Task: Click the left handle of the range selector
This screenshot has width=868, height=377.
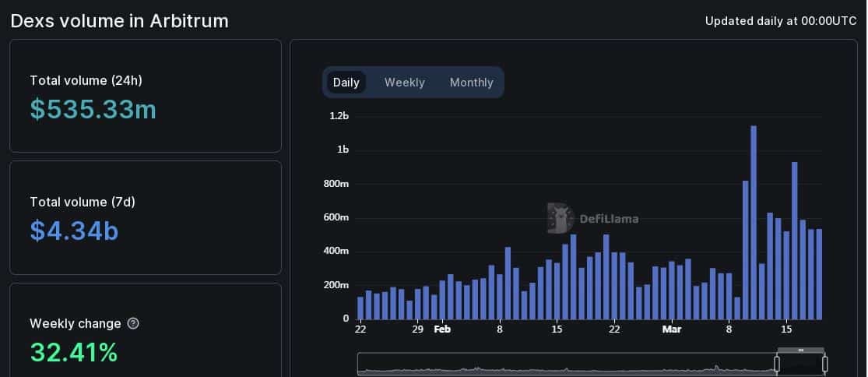Action: 777,364
